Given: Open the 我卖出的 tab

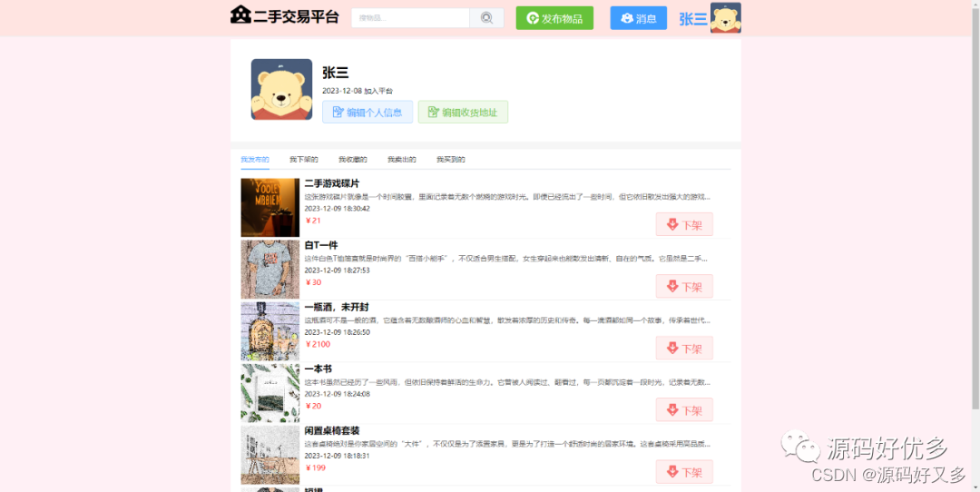Looking at the screenshot, I should pyautogui.click(x=402, y=160).
